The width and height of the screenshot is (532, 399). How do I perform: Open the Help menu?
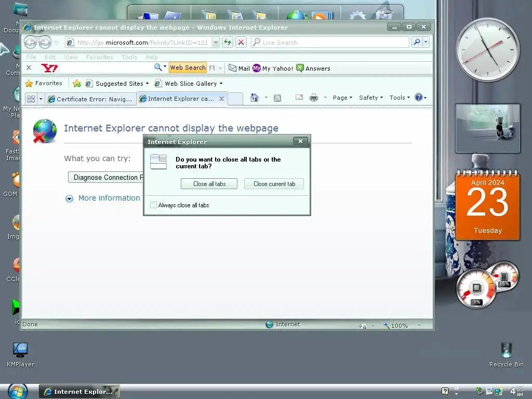[x=152, y=57]
